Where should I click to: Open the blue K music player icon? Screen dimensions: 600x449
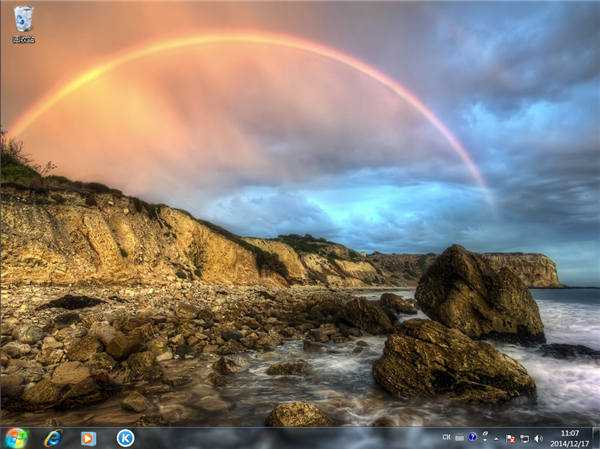pos(125,438)
